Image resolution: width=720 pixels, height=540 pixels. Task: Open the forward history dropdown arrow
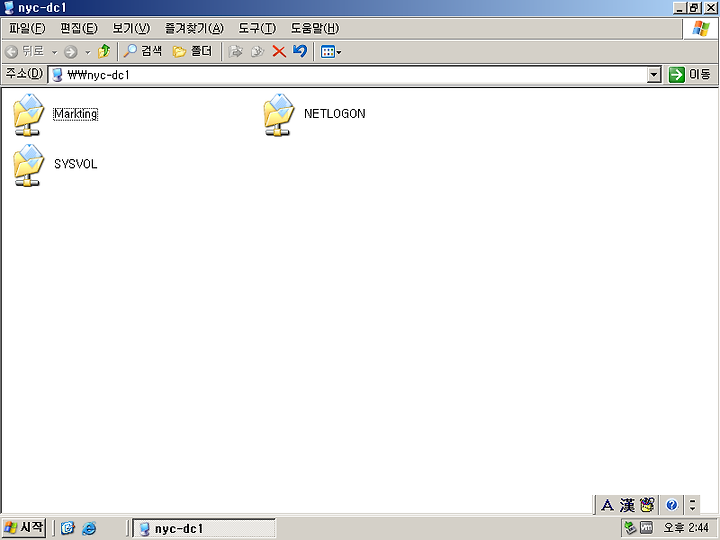tap(87, 52)
